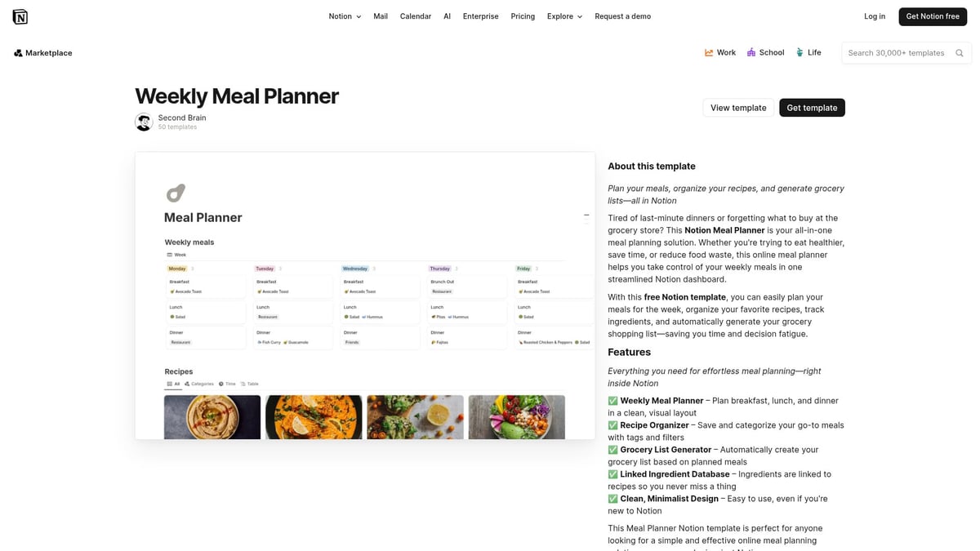Open the Calendar menu item
This screenshot has width=980, height=551.
pos(416,16)
